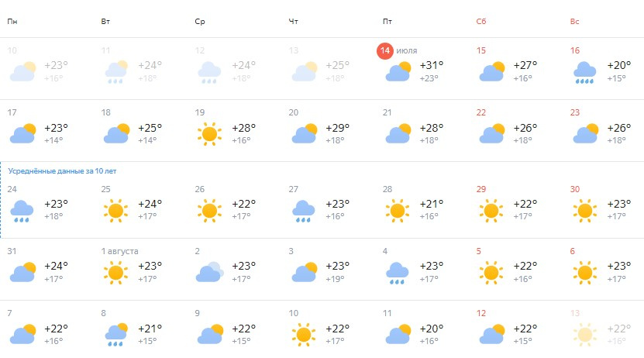Click the Сб weekday column header
The height and width of the screenshot is (358, 644).
click(x=480, y=21)
